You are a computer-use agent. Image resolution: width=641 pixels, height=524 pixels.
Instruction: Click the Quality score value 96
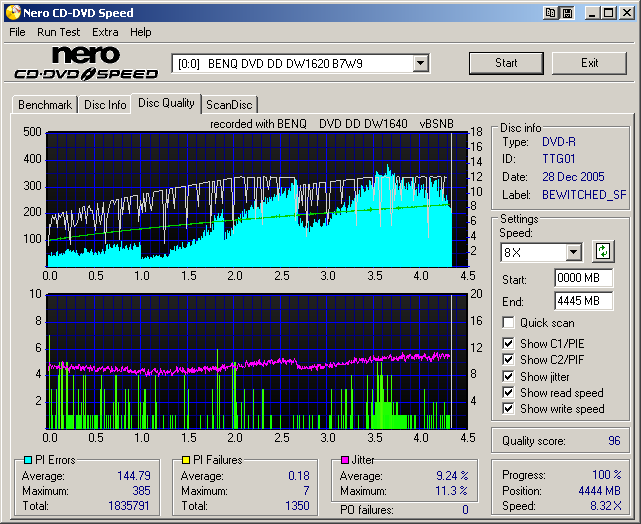(x=614, y=441)
